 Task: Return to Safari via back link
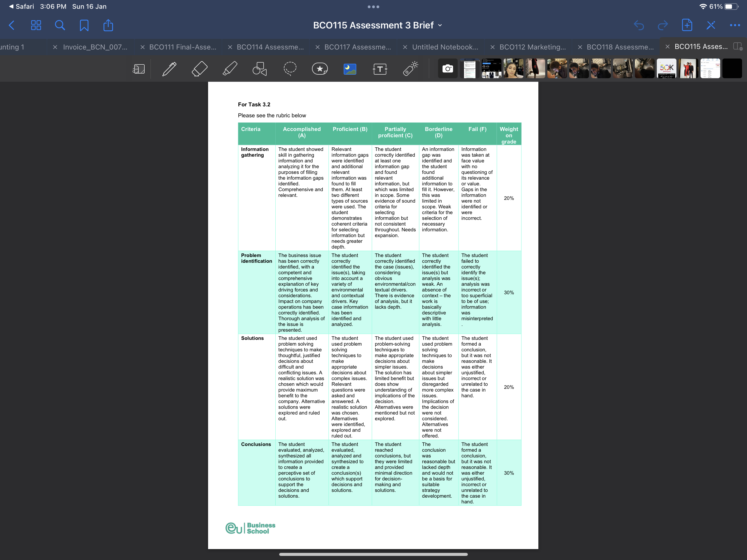coord(22,6)
